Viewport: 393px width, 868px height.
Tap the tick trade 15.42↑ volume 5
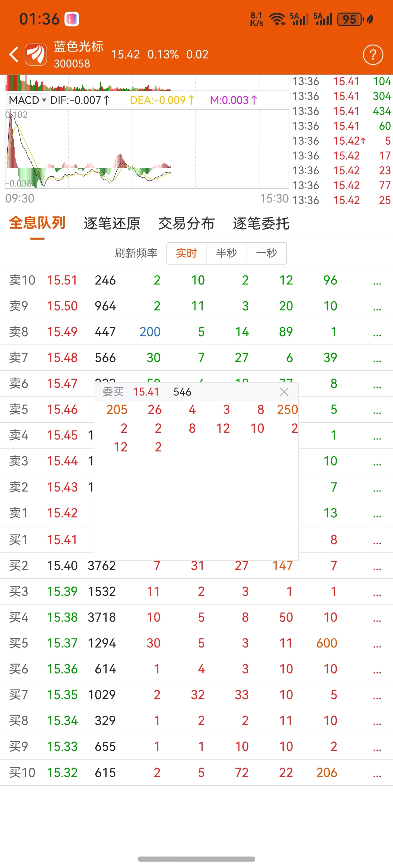341,140
